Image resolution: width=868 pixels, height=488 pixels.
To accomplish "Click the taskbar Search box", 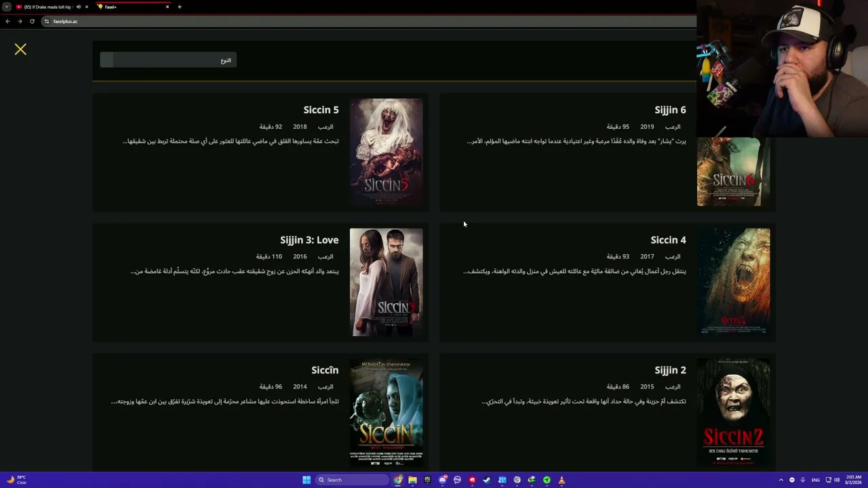I will pos(353,480).
